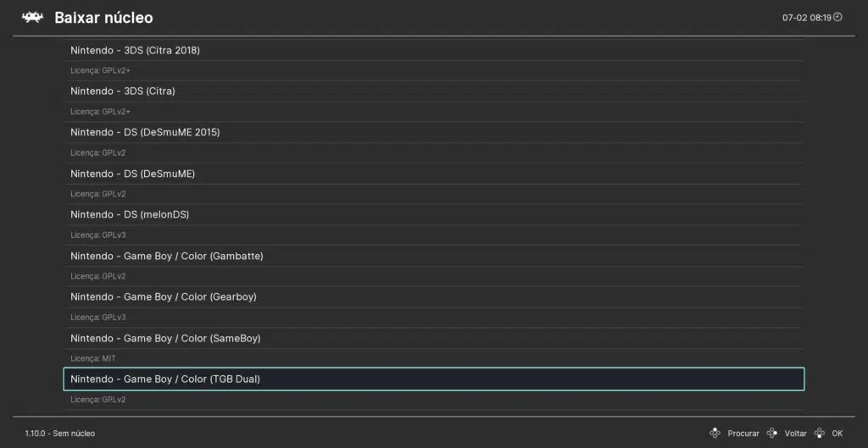Click the gamepad icon next to OK
Image resolution: width=868 pixels, height=448 pixels.
[x=820, y=433]
